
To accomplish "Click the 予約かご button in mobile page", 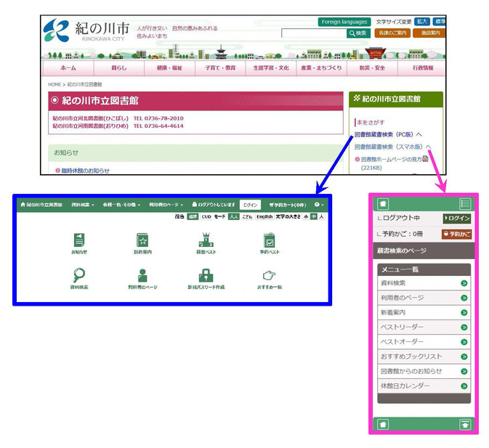I will 456,234.
